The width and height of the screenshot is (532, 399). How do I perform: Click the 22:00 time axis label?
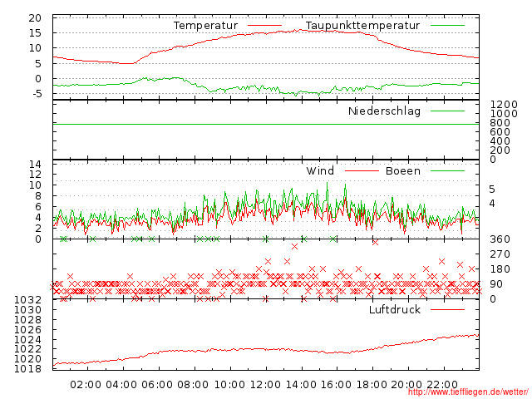442,385
